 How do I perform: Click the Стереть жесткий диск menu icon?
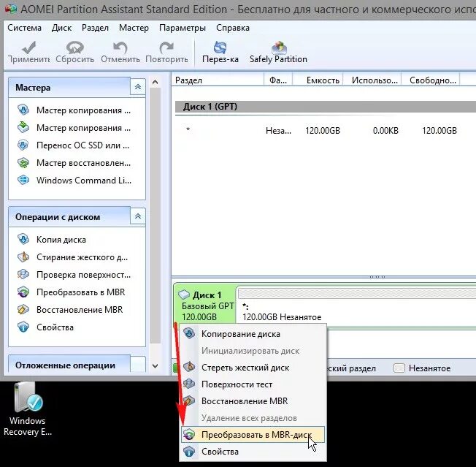189,368
